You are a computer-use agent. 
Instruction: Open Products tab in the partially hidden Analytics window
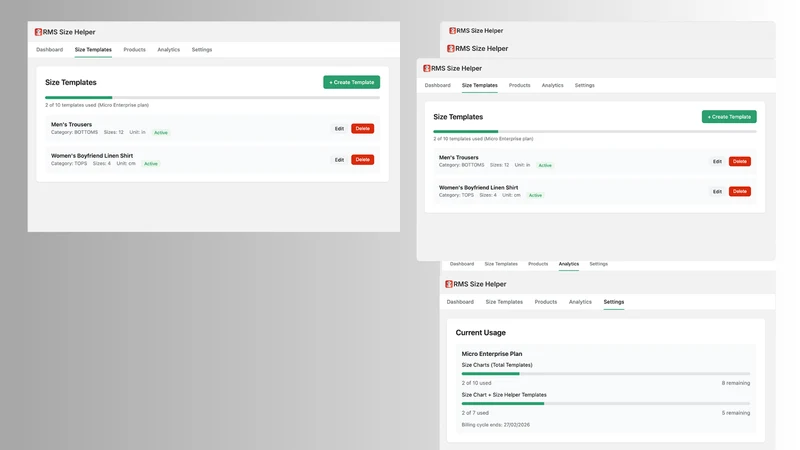[538, 264]
